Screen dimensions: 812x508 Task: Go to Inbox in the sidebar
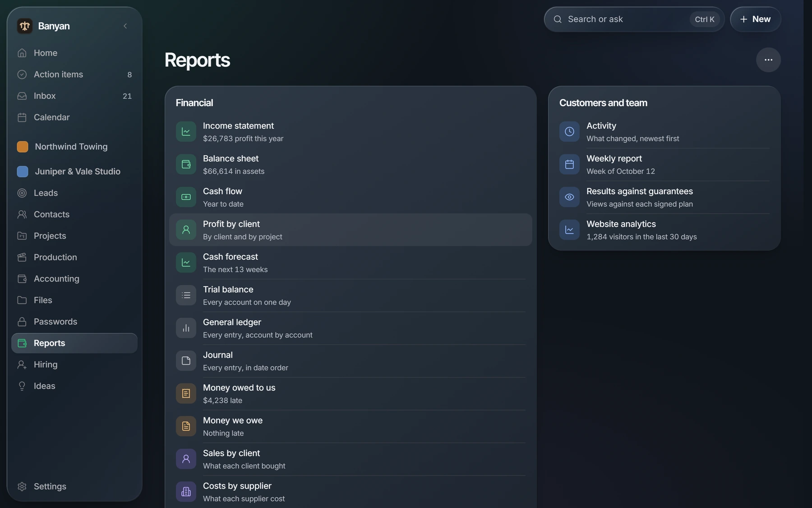[74, 96]
